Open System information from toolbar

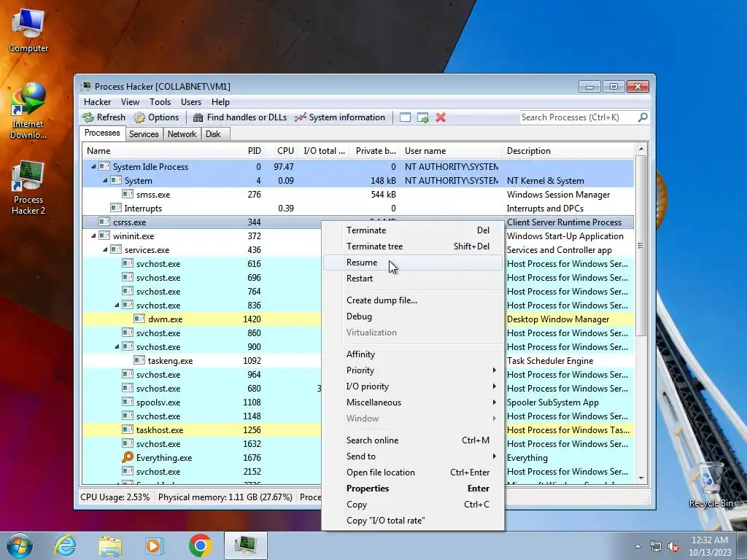340,117
